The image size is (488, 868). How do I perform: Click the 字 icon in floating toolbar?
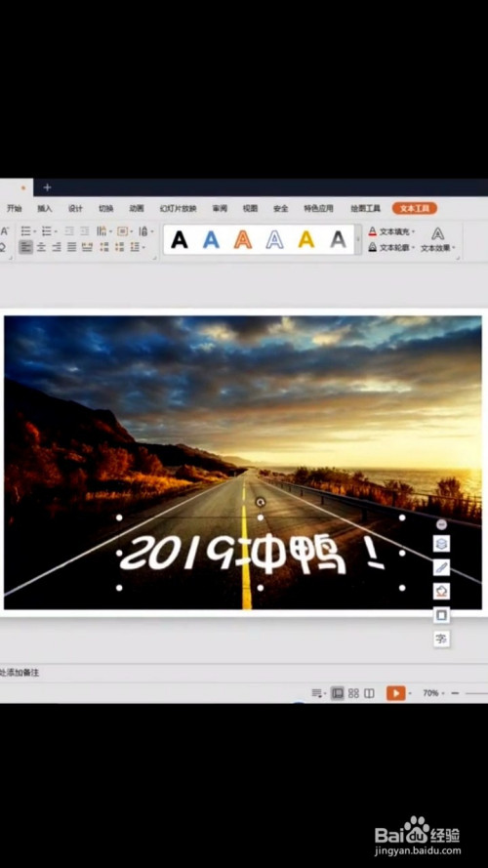click(441, 640)
